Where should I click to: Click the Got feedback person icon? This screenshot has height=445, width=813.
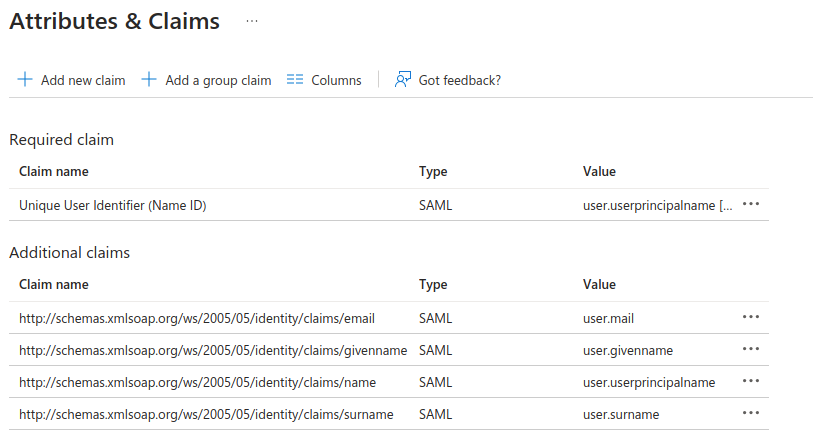pyautogui.click(x=403, y=80)
